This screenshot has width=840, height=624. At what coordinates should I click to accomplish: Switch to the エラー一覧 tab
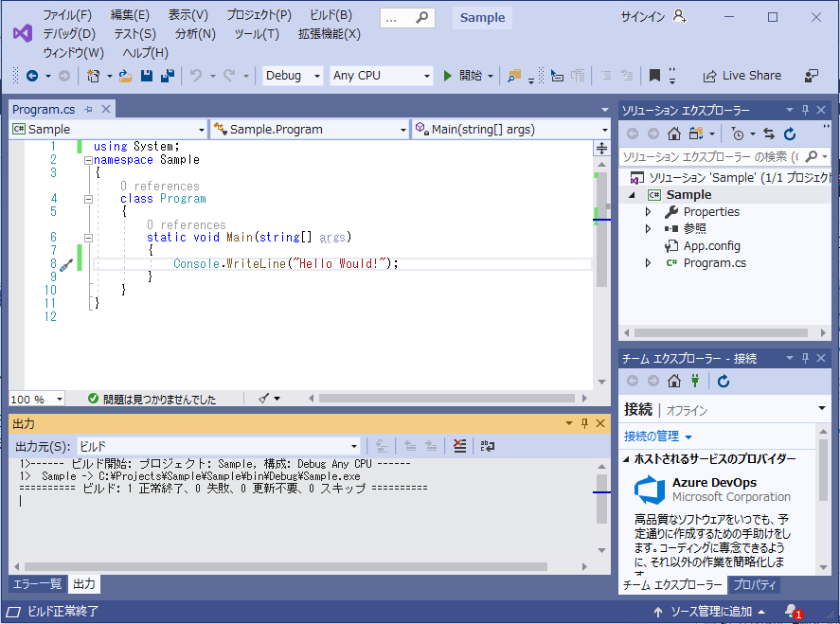38,584
